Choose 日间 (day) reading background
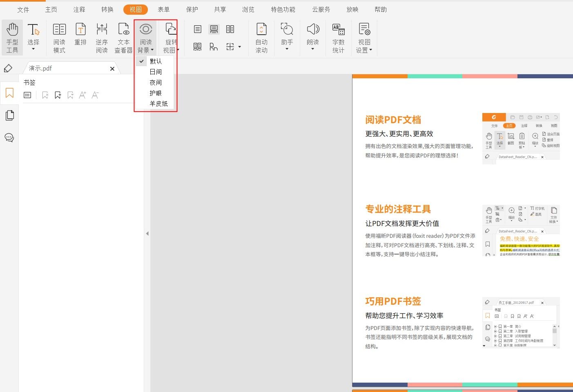 155,72
